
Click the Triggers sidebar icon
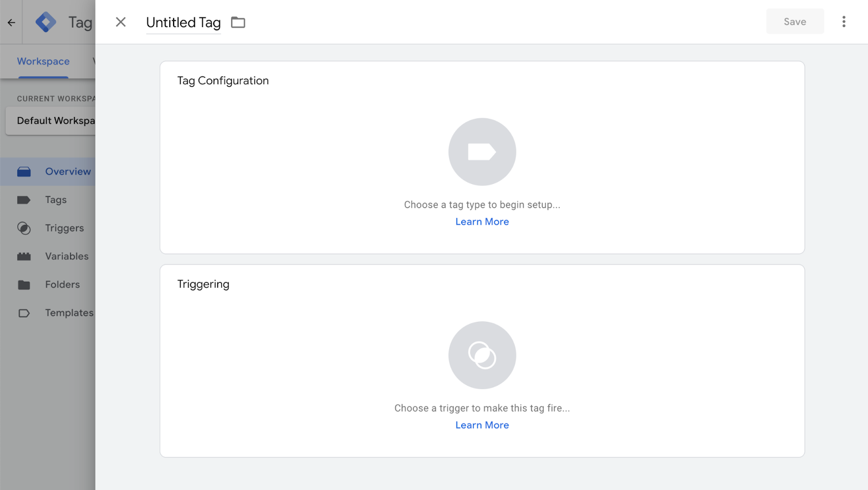[x=24, y=228]
